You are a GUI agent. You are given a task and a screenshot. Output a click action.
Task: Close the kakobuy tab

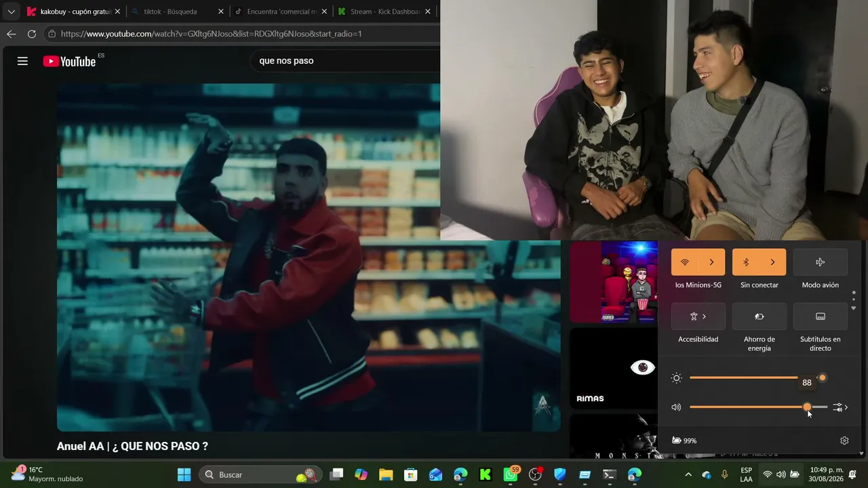117,12
